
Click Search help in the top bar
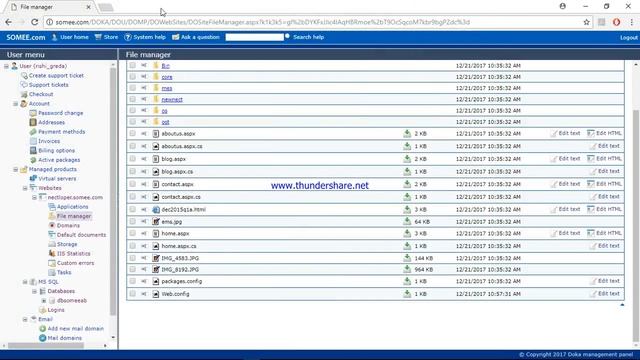(308, 37)
